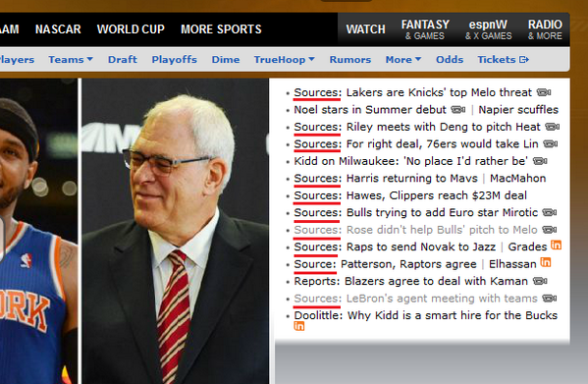Viewport: 588px width, 384px height.
Task: Open NASCAR in the main navigation
Action: click(x=58, y=29)
